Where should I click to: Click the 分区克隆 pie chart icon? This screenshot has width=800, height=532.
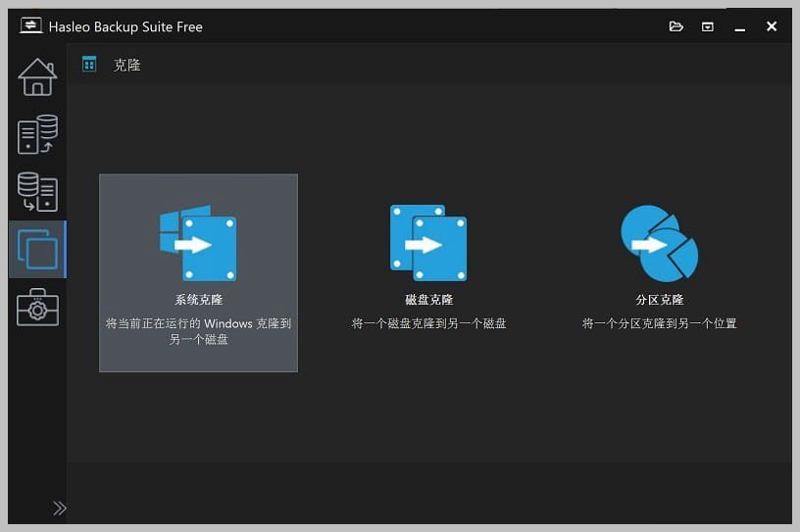coord(659,243)
